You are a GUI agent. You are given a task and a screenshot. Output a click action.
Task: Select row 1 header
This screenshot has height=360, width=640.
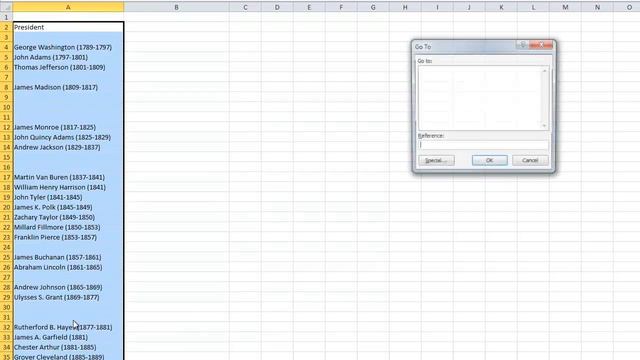6,17
